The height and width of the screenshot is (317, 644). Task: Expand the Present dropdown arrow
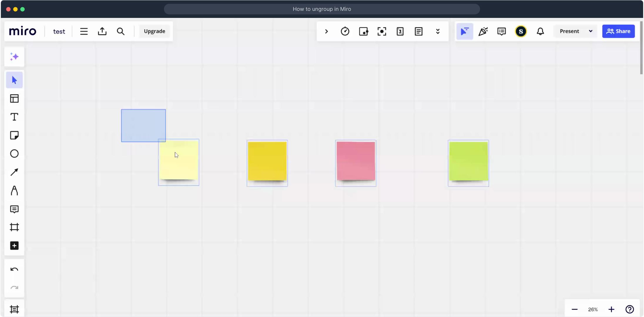pos(591,31)
